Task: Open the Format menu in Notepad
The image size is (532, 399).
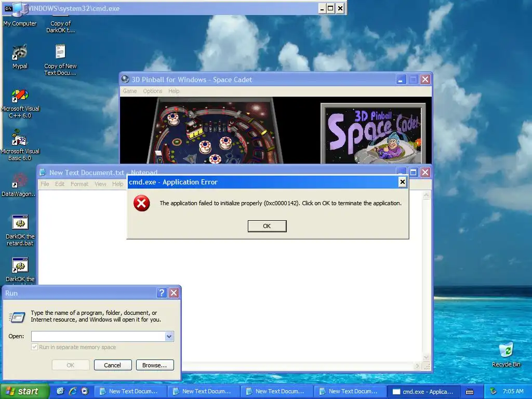Action: [79, 184]
